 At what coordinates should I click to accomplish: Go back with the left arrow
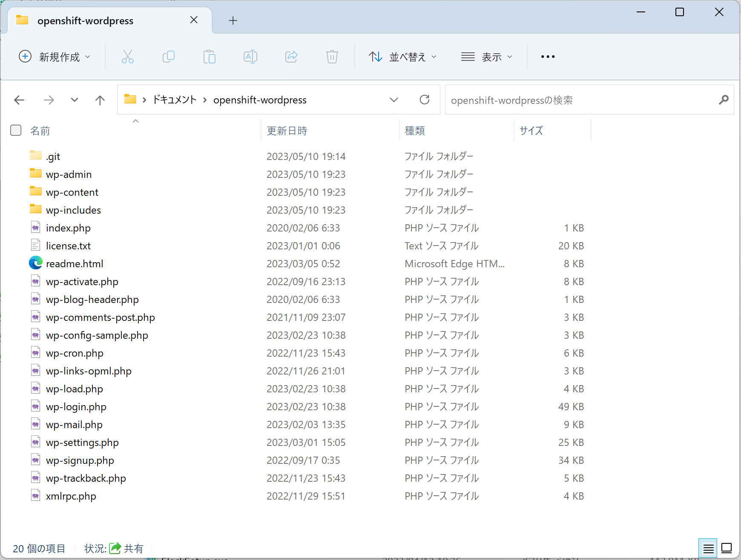click(19, 100)
